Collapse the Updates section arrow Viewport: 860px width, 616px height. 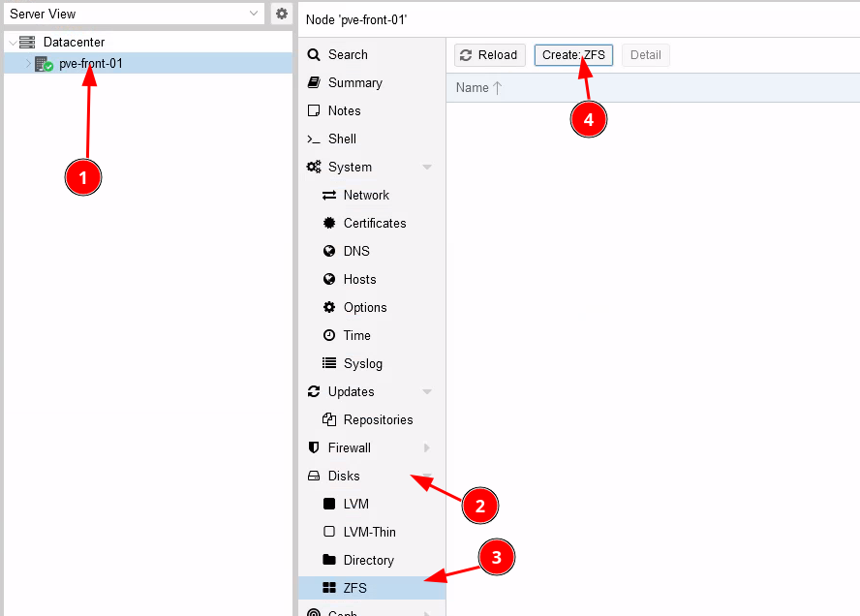427,392
